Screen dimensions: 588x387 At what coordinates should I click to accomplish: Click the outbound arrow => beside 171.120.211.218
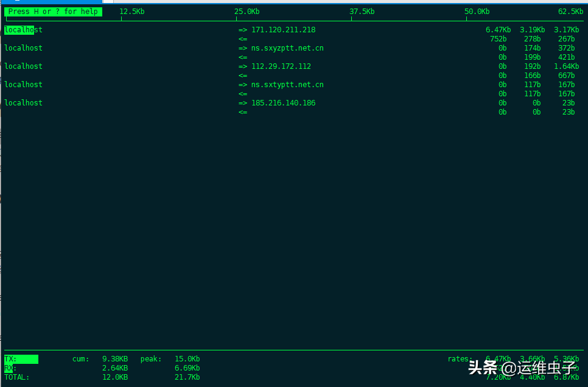pyautogui.click(x=242, y=29)
